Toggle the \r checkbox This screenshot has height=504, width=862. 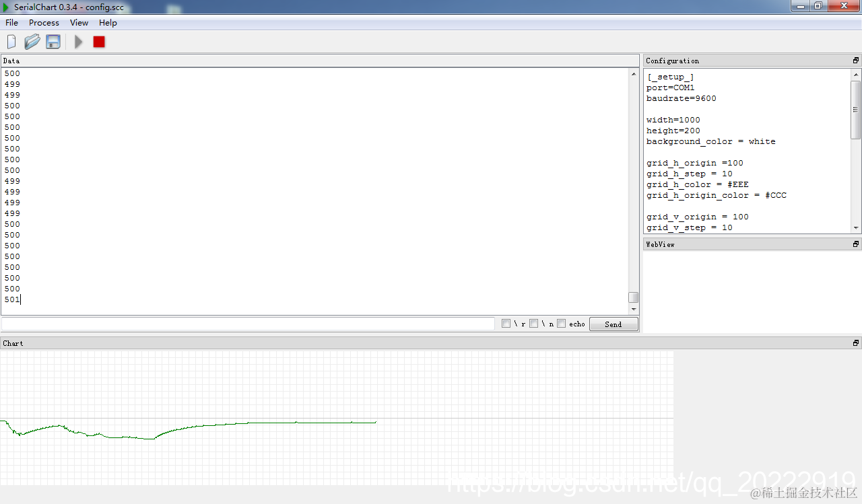pos(506,324)
